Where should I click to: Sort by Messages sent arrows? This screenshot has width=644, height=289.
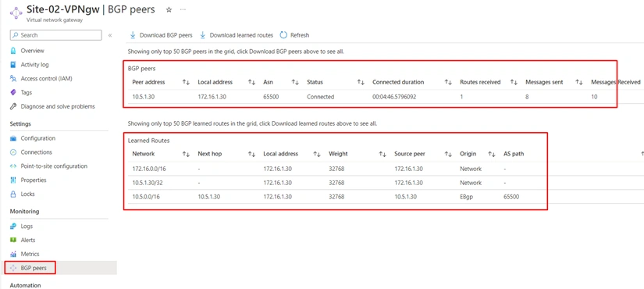[579, 82]
